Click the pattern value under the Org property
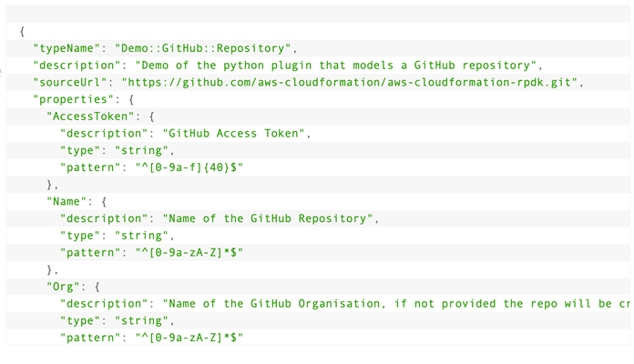634x364 pixels. (189, 339)
